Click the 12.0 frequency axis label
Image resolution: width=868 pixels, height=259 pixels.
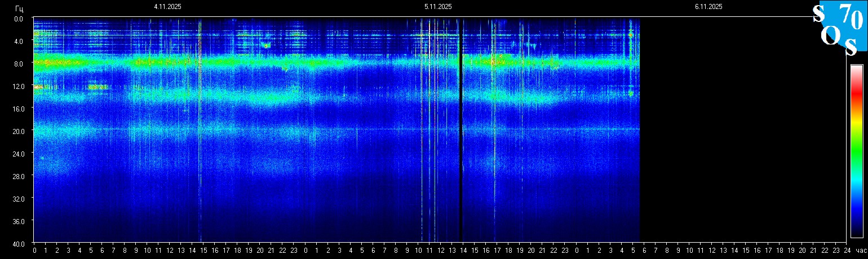pos(17,86)
